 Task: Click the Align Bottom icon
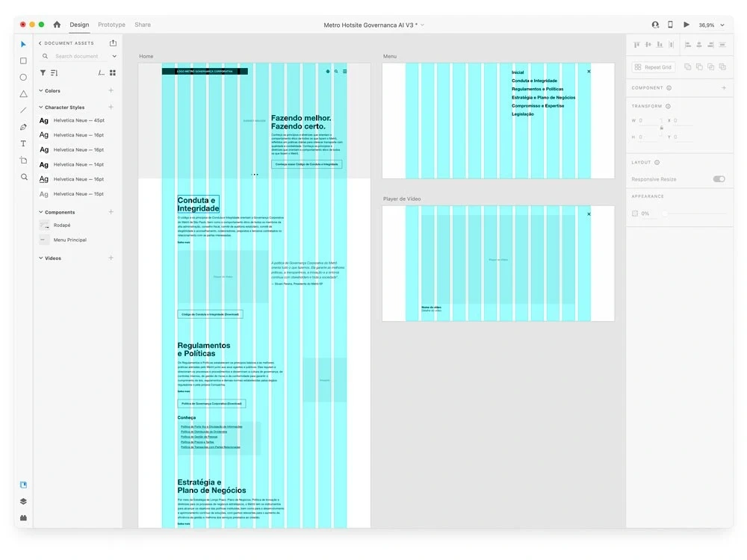pos(660,45)
